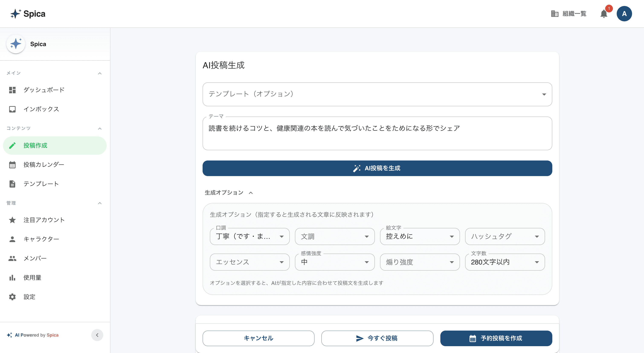The image size is (644, 353).
Task: Click the キャラクター person icon
Action: click(12, 239)
